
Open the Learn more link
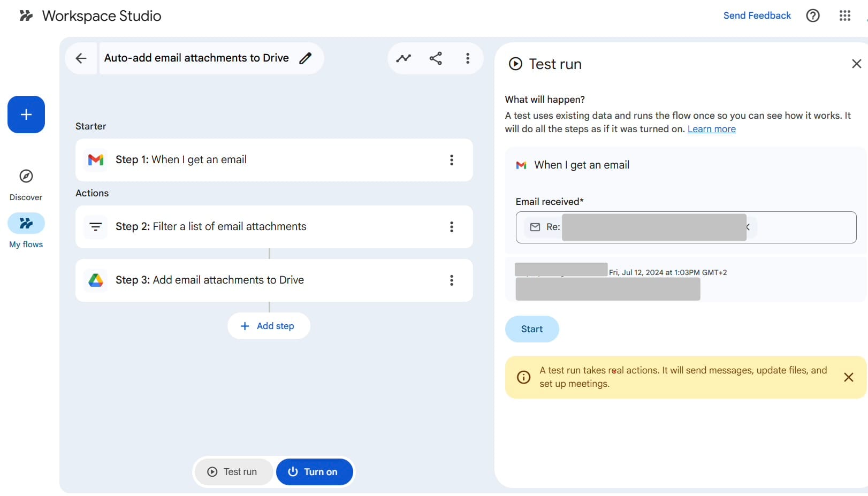[712, 129]
